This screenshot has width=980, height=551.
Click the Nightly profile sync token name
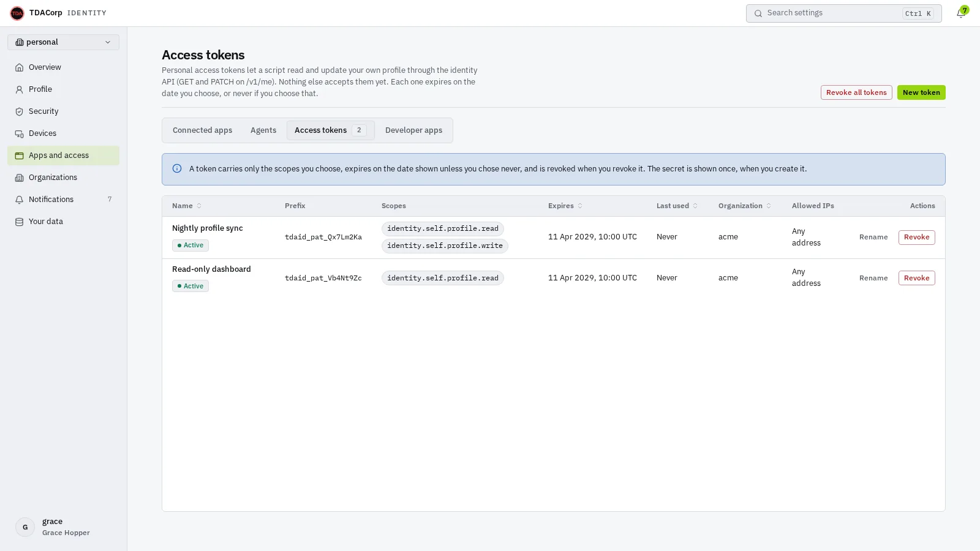point(208,228)
